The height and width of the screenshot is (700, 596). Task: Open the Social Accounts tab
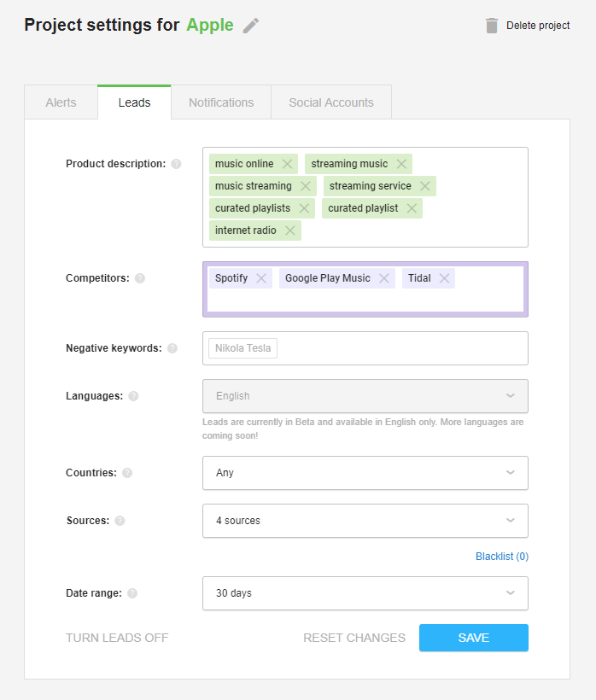click(x=331, y=102)
